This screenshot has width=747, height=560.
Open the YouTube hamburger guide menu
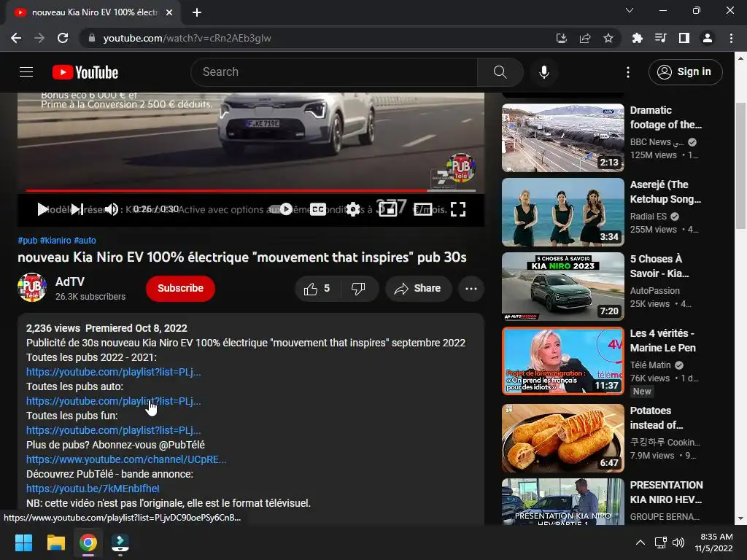point(26,72)
